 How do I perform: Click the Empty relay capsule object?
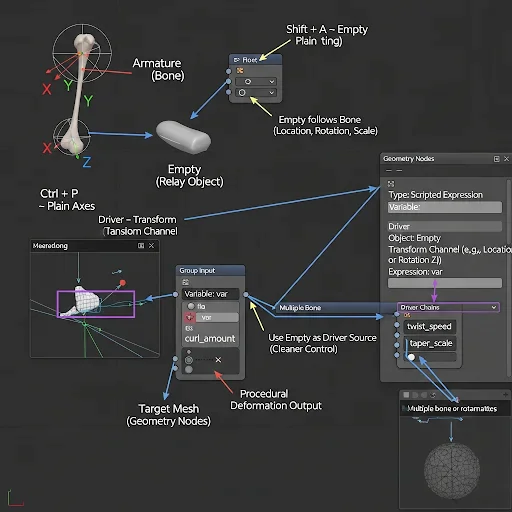point(184,137)
